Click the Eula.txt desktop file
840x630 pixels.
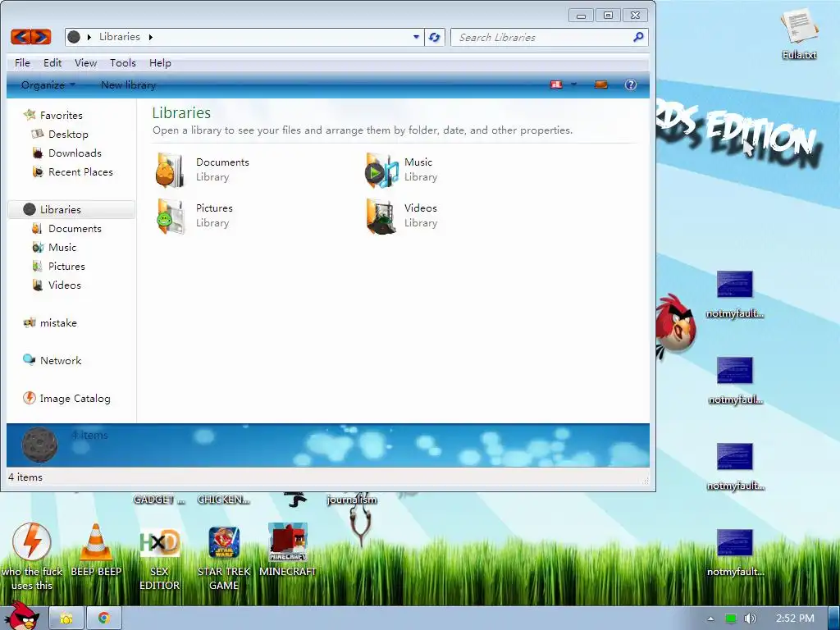[x=799, y=34]
